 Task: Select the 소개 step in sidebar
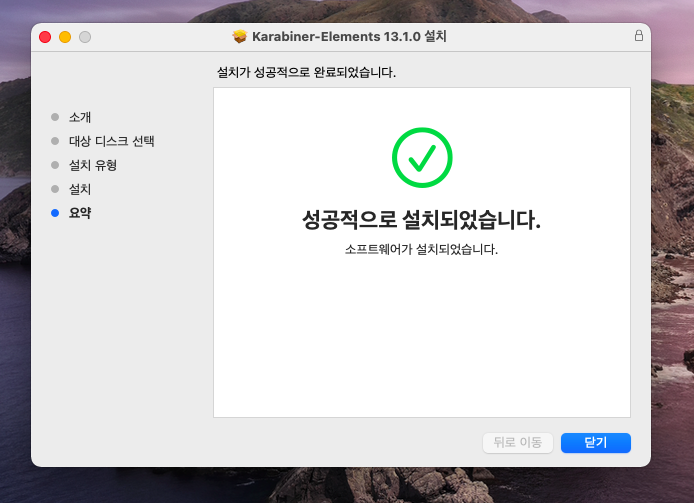(x=80, y=117)
